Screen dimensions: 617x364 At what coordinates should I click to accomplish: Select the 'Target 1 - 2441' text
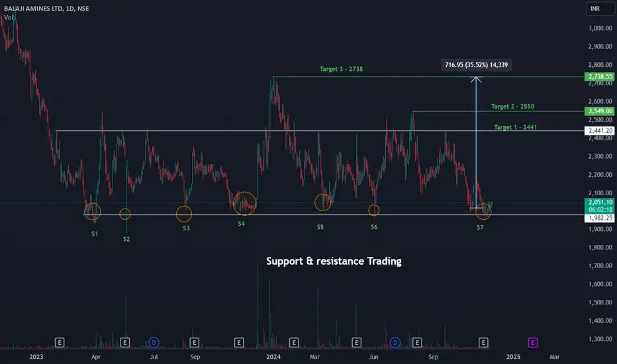click(x=515, y=127)
